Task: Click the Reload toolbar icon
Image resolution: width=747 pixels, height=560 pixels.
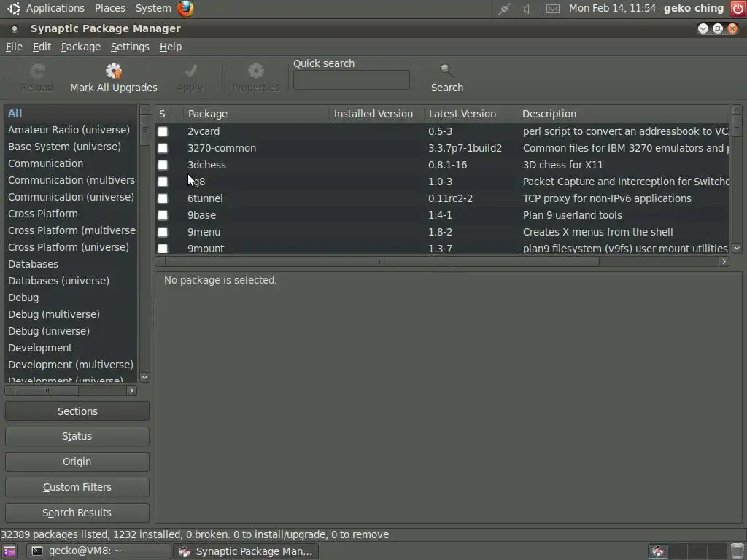Action: tap(37, 71)
